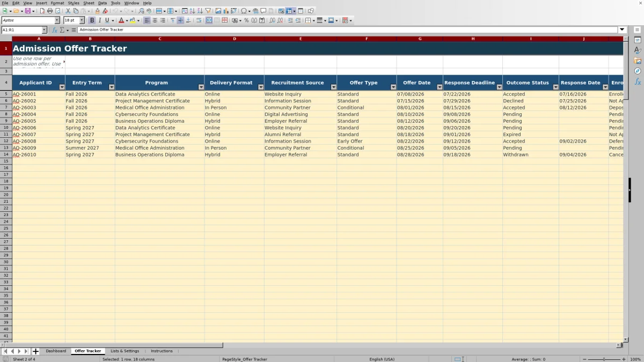
Task: Insert special character with Omega icon
Action: (244, 11)
